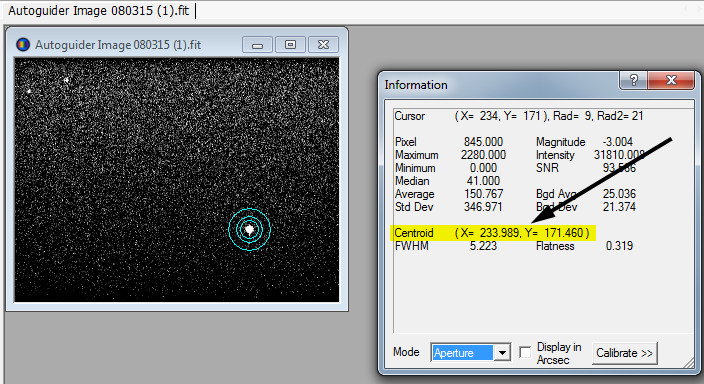Select the Autoguider Image 080315 (1).fit tab
Screen dimensions: 704x384
98,11
